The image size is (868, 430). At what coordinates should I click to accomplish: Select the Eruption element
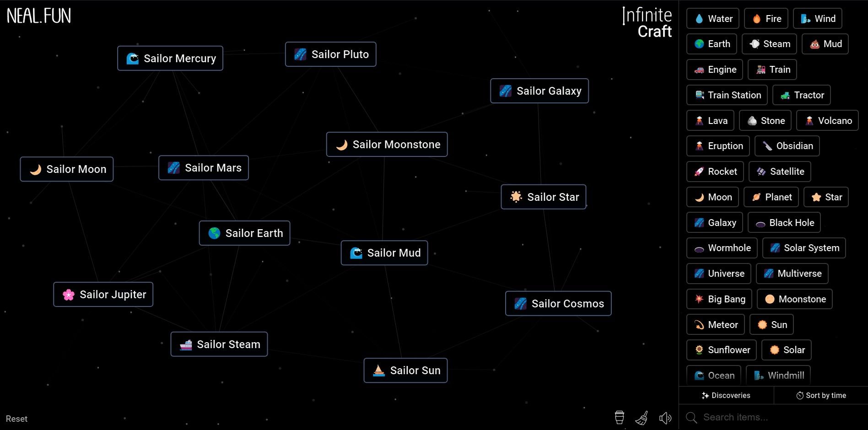(718, 146)
